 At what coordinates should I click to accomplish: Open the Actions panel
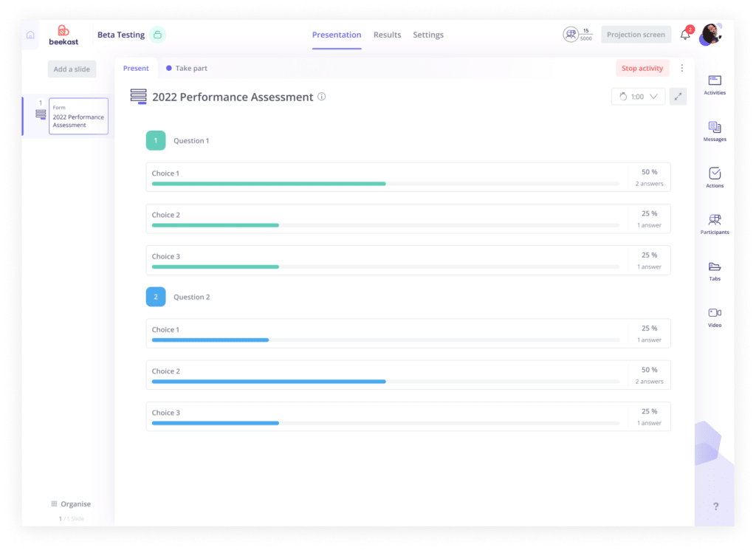(715, 177)
